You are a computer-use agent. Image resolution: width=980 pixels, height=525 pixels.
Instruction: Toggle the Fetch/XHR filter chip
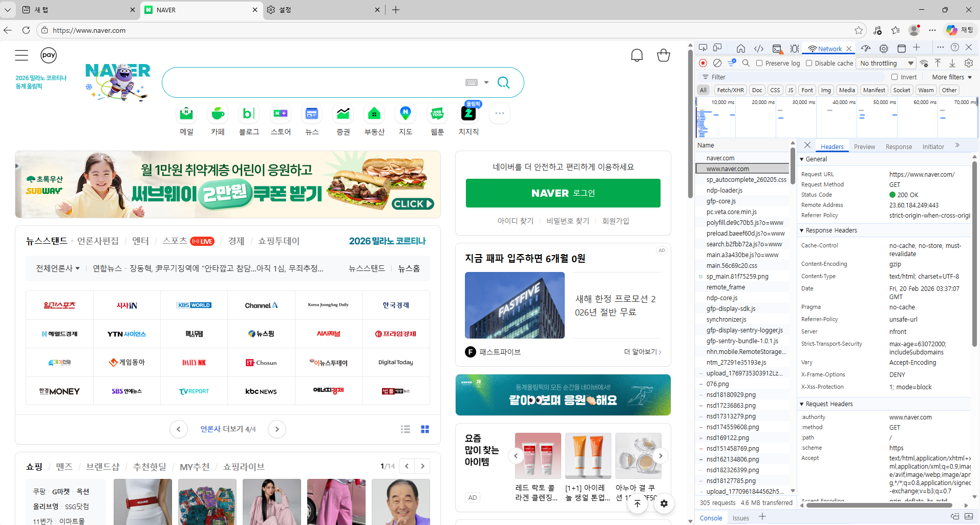point(731,90)
